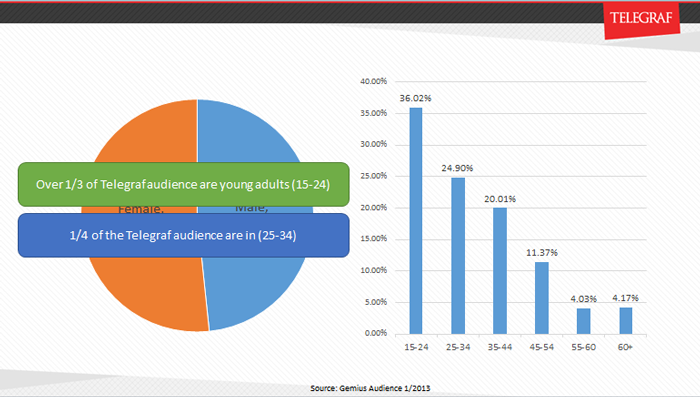This screenshot has width=700, height=397.
Task: Click the 20.01% data label
Action: (x=500, y=199)
